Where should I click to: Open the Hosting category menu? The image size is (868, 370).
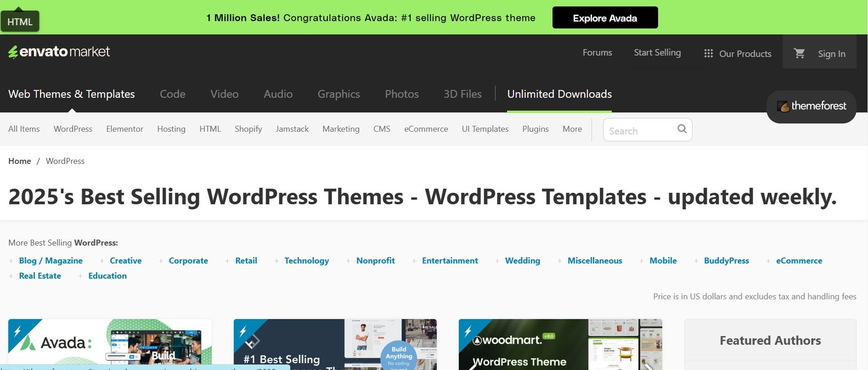(171, 129)
